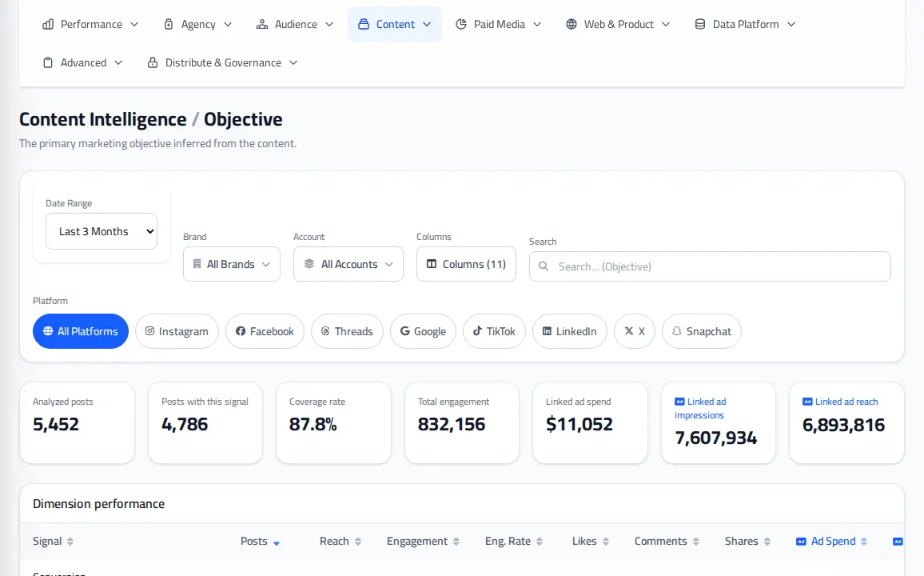
Task: Click the Linked ad impressions Ad badge
Action: click(x=679, y=402)
